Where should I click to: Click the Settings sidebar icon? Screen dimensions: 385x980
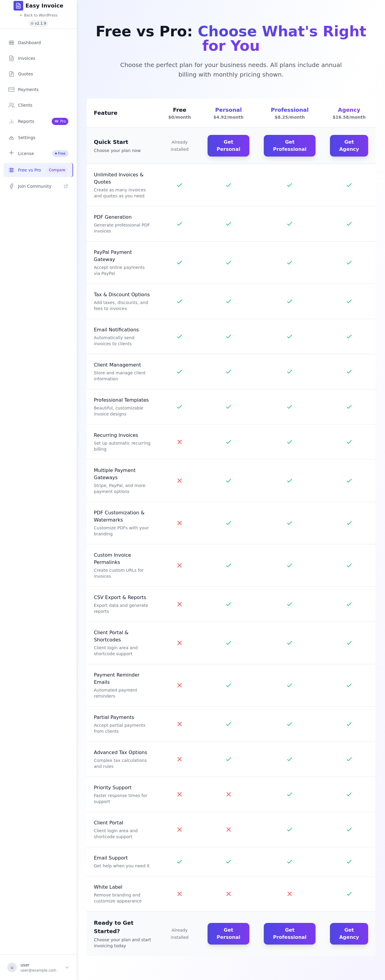11,138
